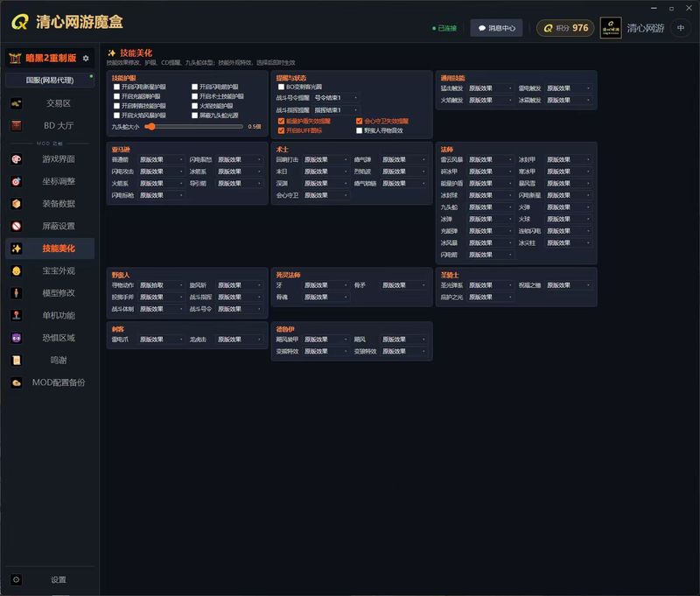Open 连锁闪电 effect dropdown
Screen dimensions: 700x596
pos(568,231)
